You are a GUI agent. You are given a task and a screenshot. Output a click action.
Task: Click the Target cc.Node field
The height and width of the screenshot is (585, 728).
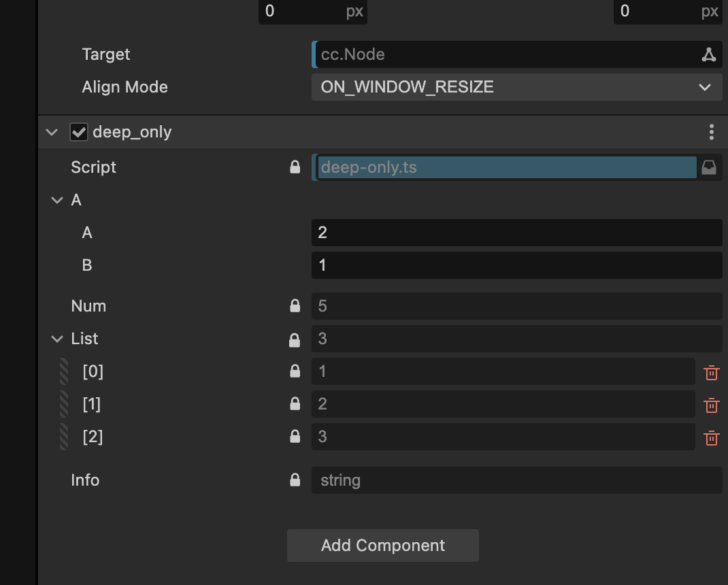506,54
